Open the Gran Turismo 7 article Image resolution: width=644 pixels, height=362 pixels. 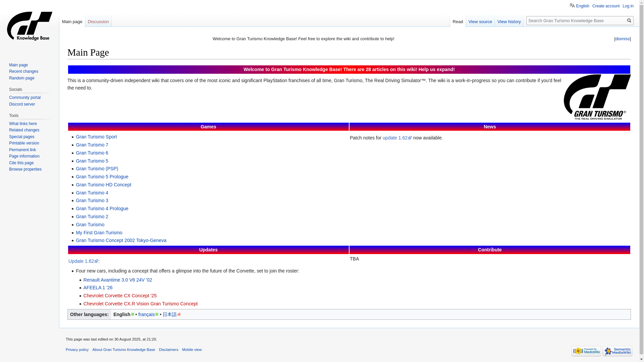92,145
